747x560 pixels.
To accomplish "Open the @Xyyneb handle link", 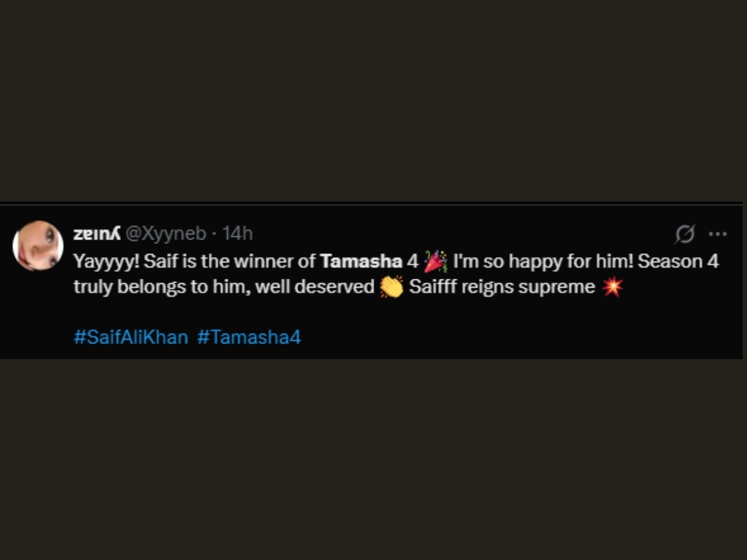I will (x=166, y=233).
